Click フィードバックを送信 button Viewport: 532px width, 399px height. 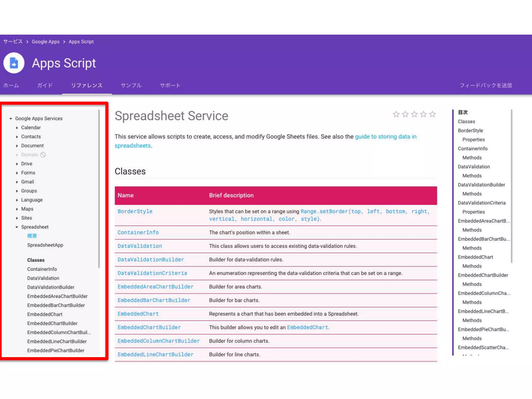point(486,85)
